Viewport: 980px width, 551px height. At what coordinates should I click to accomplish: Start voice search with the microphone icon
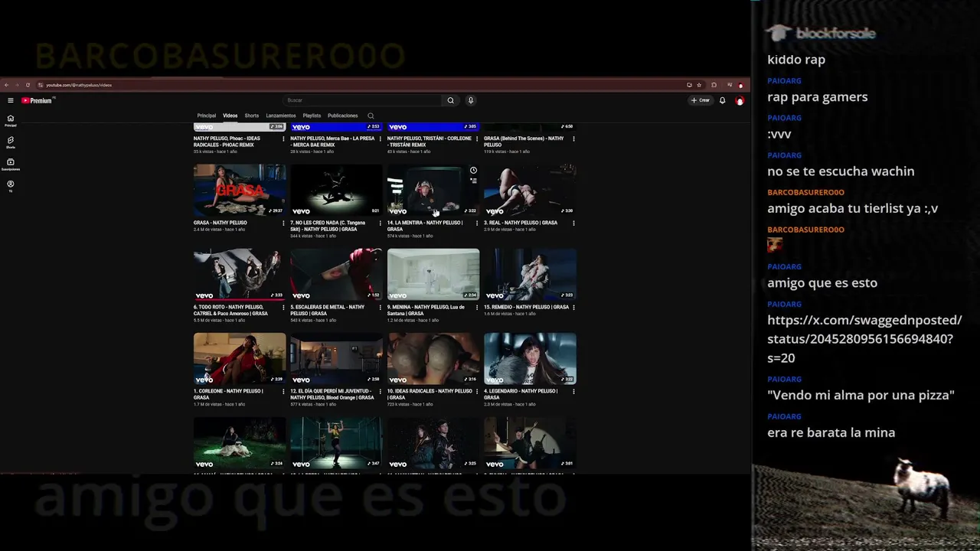[x=470, y=100]
